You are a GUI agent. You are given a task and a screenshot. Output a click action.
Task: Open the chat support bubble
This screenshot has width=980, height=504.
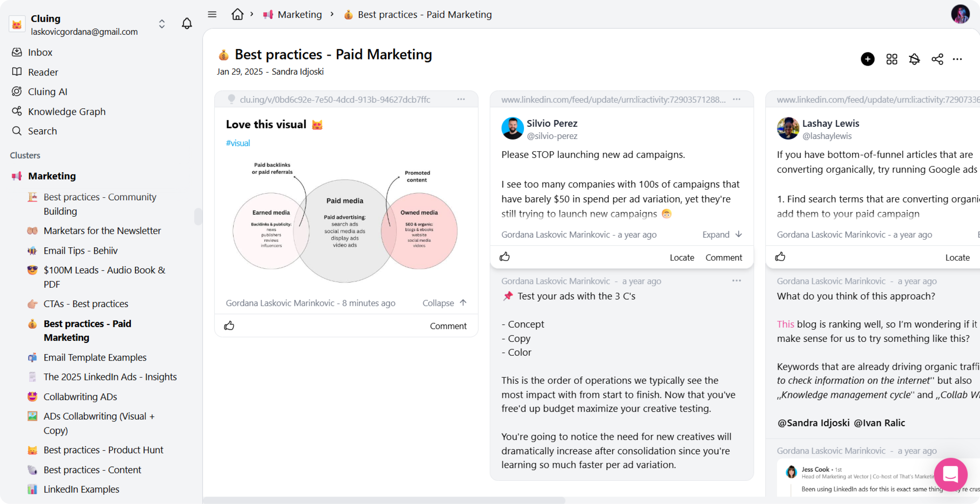click(950, 474)
